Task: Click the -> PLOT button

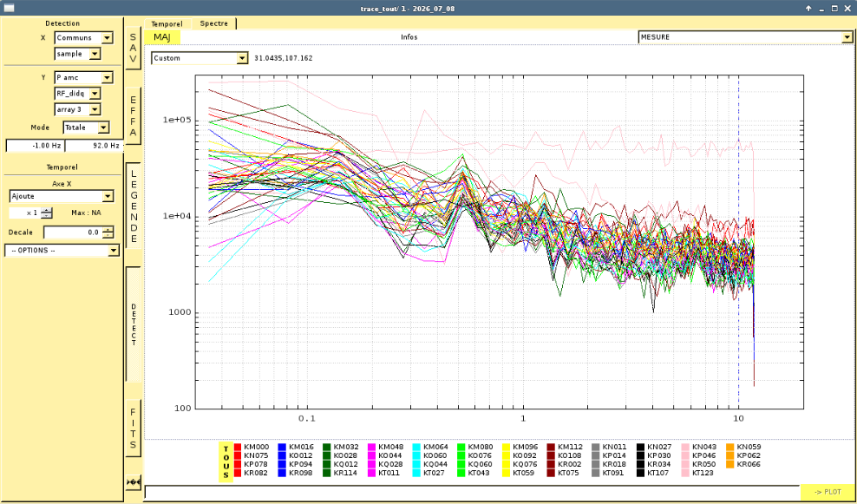Action: pyautogui.click(x=827, y=492)
